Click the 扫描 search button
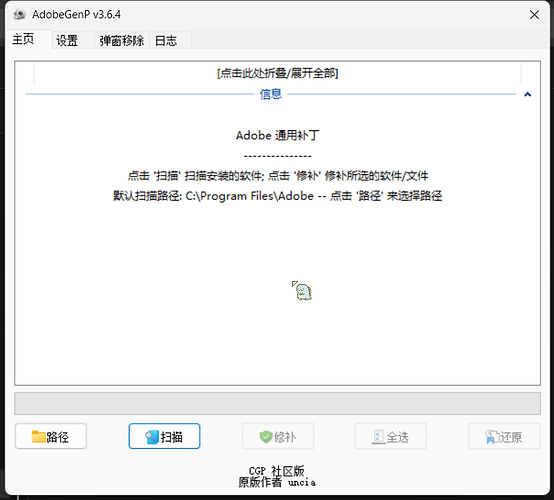The height and width of the screenshot is (500, 554). [164, 437]
